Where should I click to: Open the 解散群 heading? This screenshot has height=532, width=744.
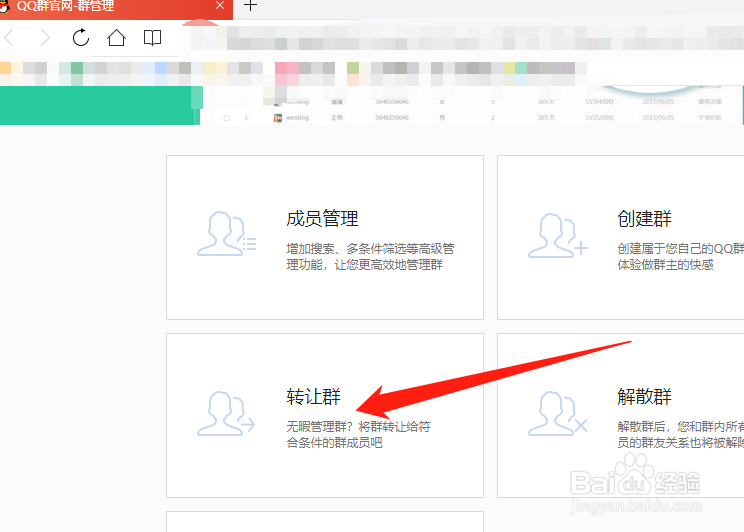pyautogui.click(x=644, y=397)
